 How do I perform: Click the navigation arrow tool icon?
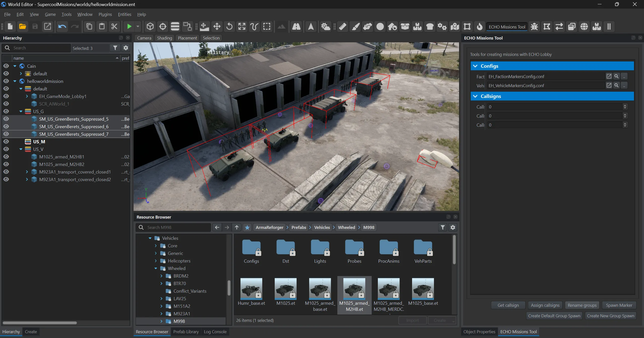coord(311,26)
